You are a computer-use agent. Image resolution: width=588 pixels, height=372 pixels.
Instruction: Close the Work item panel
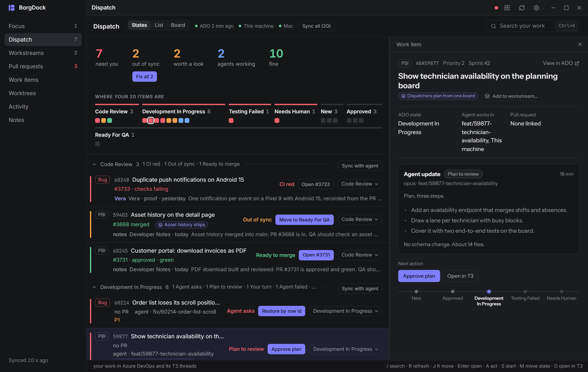coord(580,45)
